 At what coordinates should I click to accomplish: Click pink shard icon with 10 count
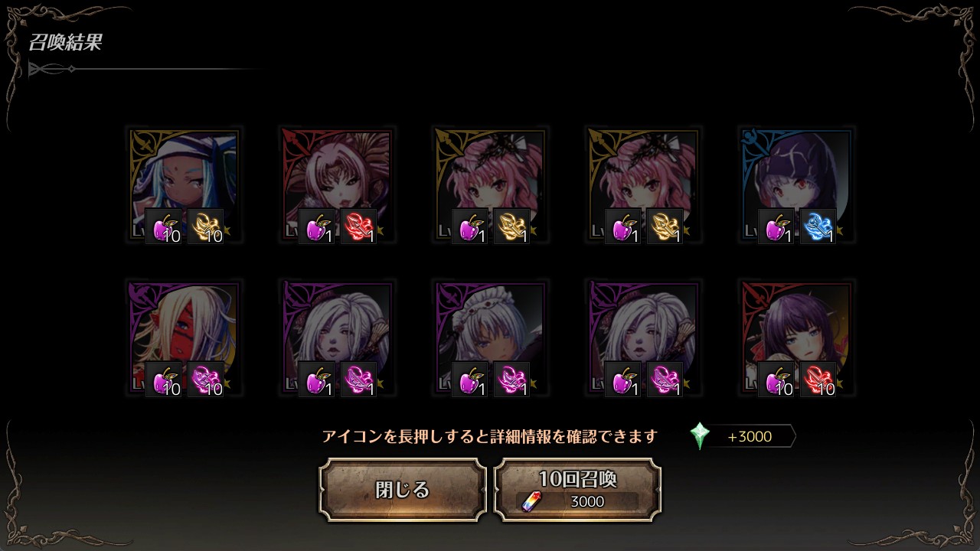click(x=205, y=380)
